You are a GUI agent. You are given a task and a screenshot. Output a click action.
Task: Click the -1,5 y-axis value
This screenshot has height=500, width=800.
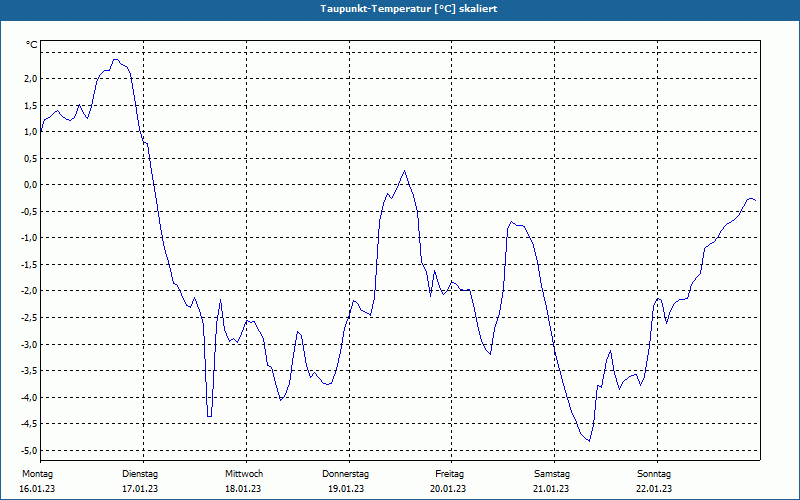[29, 264]
